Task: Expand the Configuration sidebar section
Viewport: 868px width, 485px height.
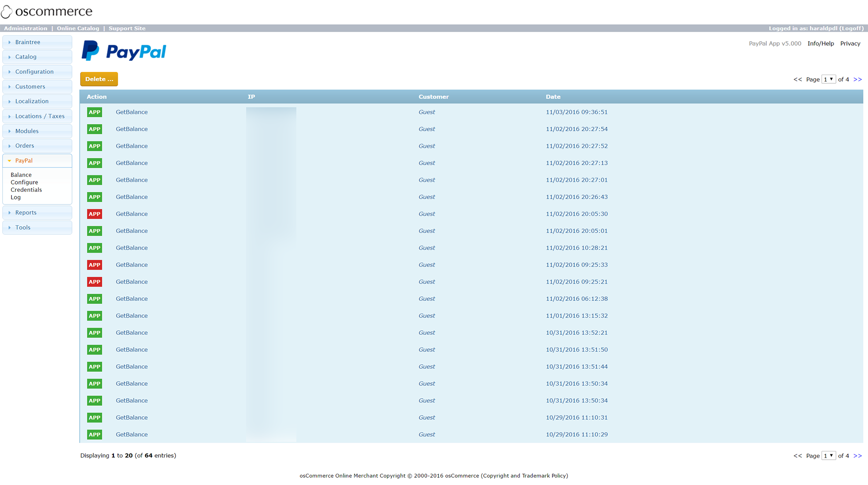Action: pos(37,72)
